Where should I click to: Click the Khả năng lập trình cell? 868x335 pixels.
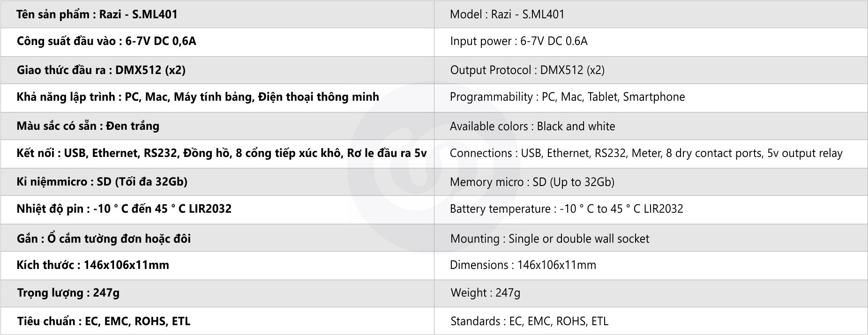coord(198,97)
